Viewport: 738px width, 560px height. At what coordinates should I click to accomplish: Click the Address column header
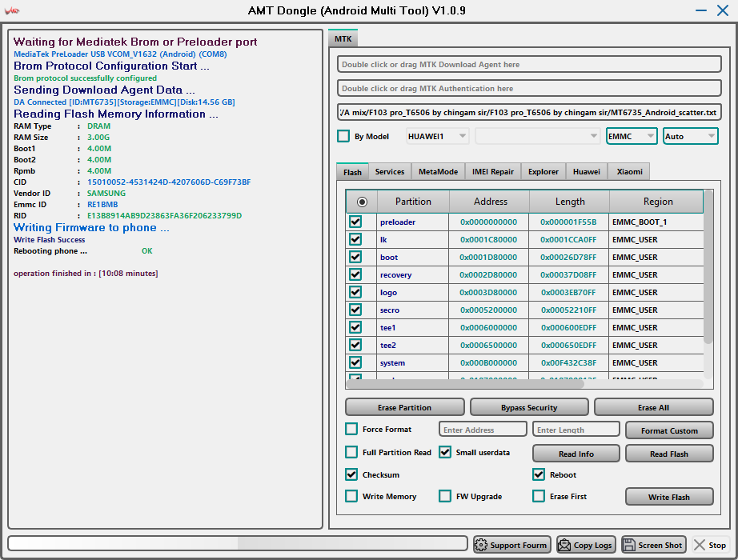490,202
